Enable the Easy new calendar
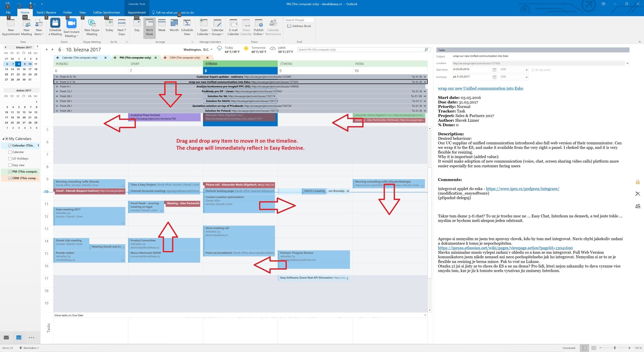 [10, 165]
